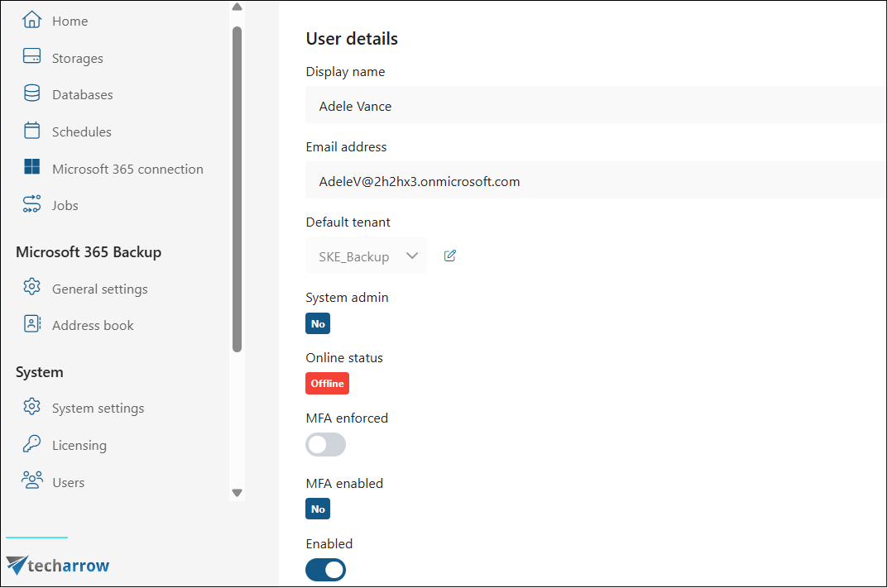Click the Storages drive icon
This screenshot has width=888, height=588.
pyautogui.click(x=31, y=56)
